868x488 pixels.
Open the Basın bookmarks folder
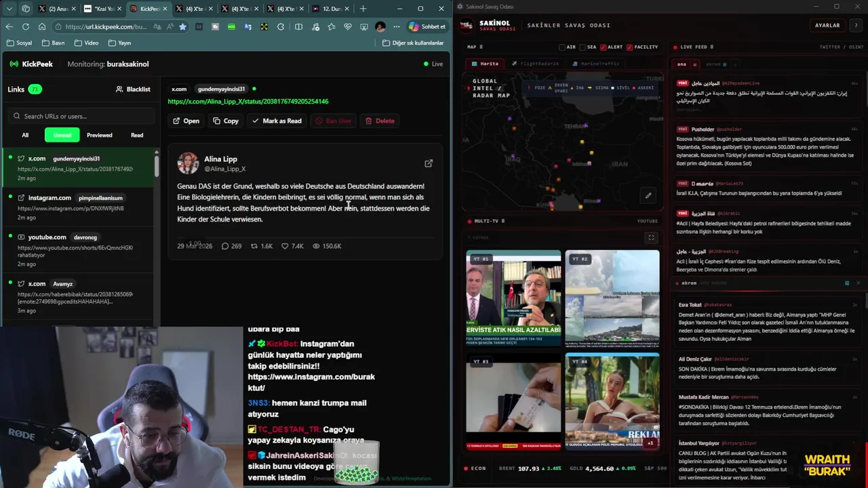(x=53, y=43)
